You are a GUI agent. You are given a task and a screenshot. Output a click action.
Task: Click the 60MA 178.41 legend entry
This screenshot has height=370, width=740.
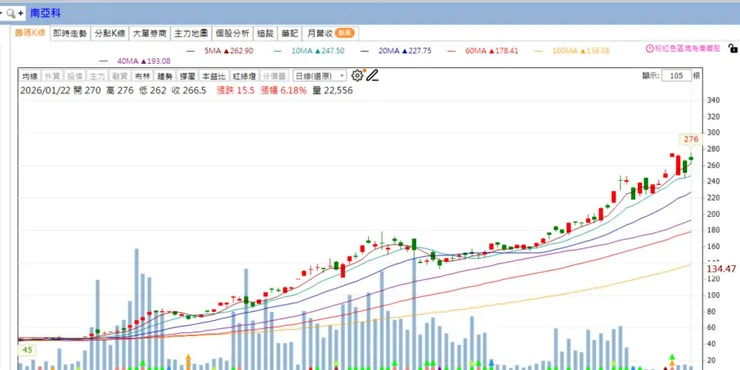tap(483, 51)
